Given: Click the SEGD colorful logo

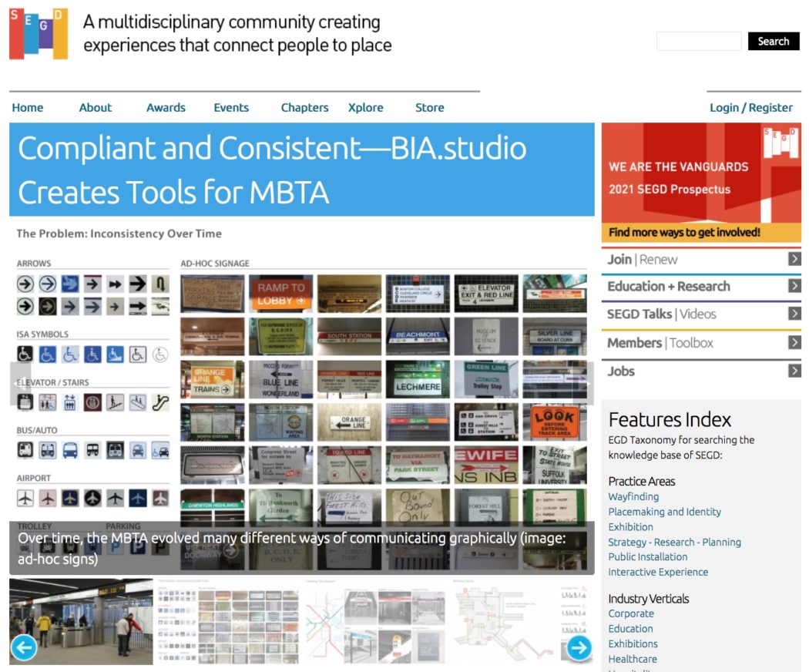Looking at the screenshot, I should (39, 34).
